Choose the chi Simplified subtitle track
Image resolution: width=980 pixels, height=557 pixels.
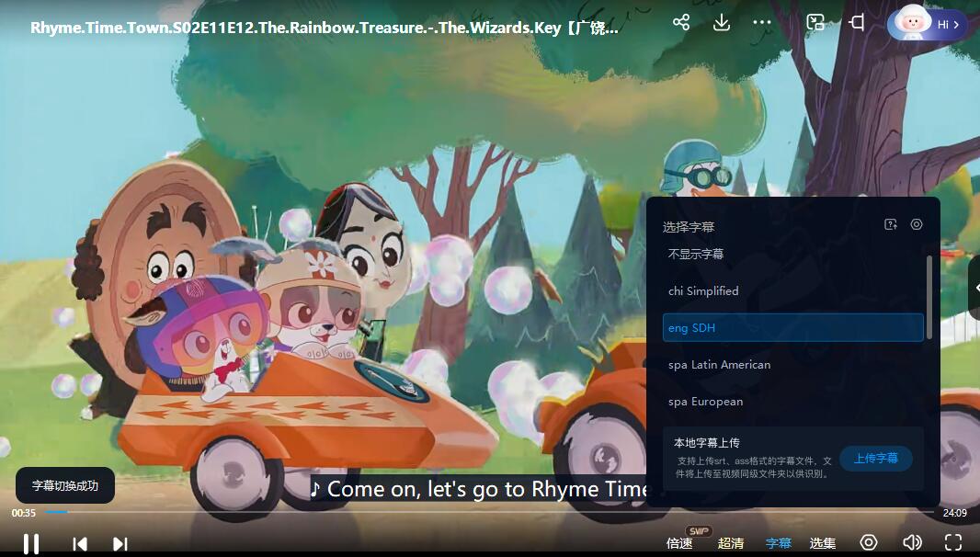point(792,290)
